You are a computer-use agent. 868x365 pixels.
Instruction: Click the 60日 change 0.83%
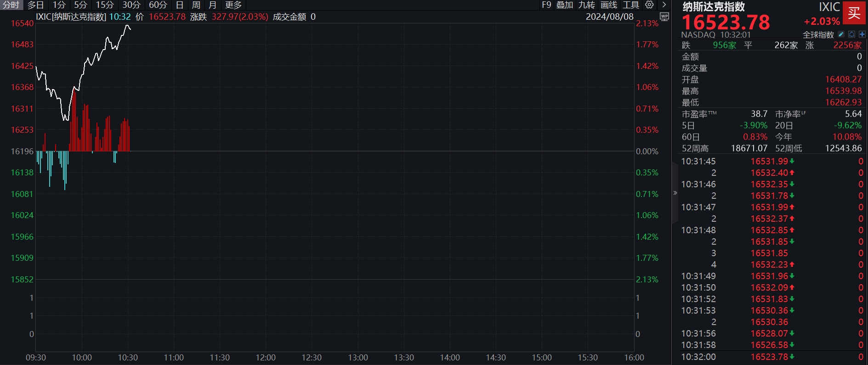click(755, 137)
